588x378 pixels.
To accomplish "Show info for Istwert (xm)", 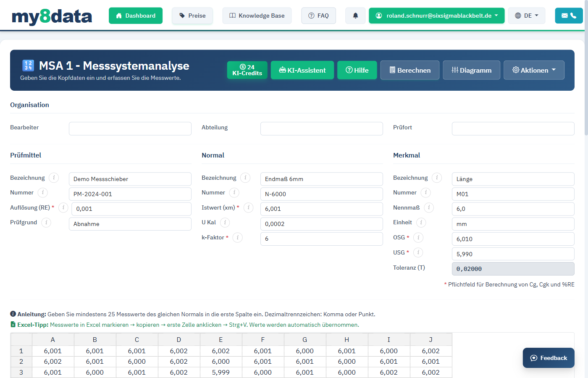I will (x=249, y=207).
